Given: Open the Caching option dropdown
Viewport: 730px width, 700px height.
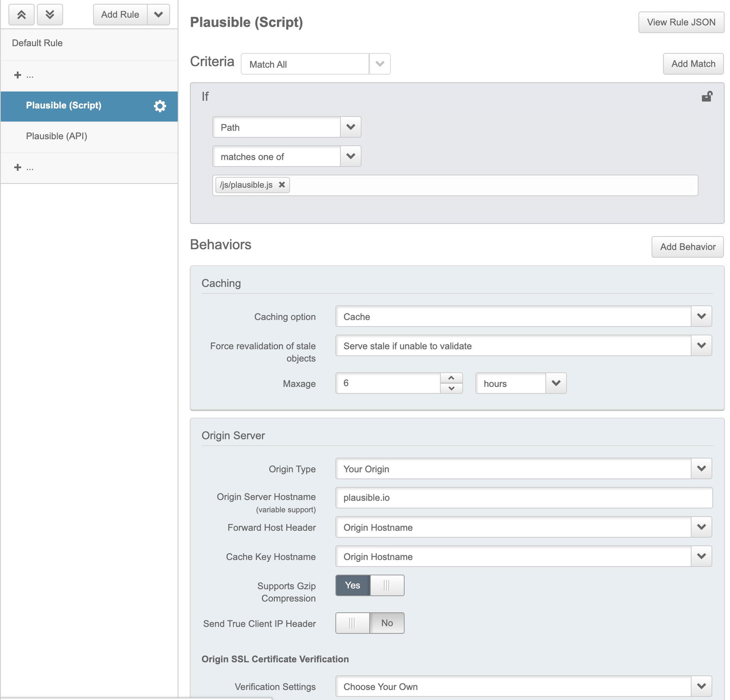Looking at the screenshot, I should click(x=523, y=316).
